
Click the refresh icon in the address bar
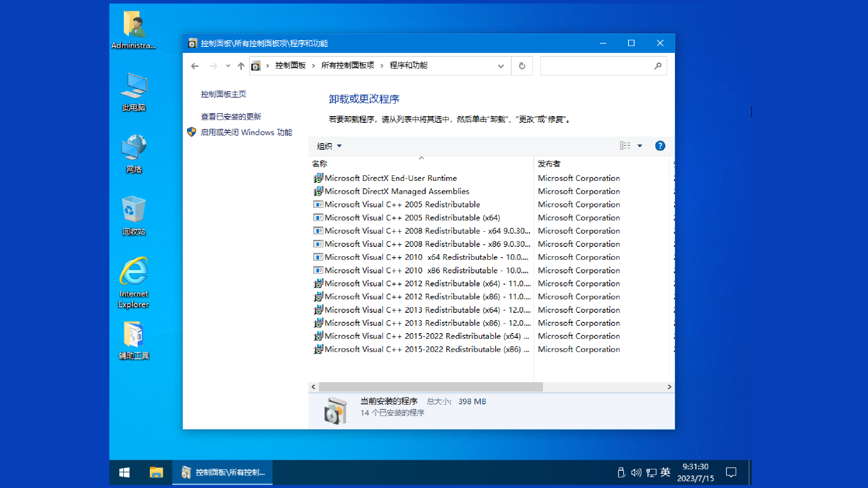tap(522, 66)
